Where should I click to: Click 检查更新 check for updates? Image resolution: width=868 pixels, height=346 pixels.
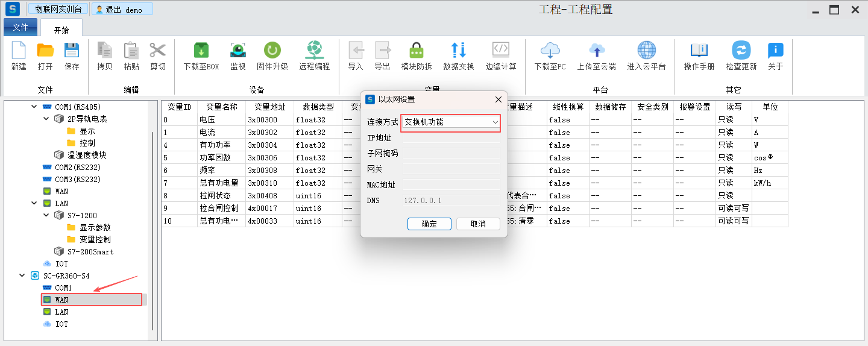[741, 51]
